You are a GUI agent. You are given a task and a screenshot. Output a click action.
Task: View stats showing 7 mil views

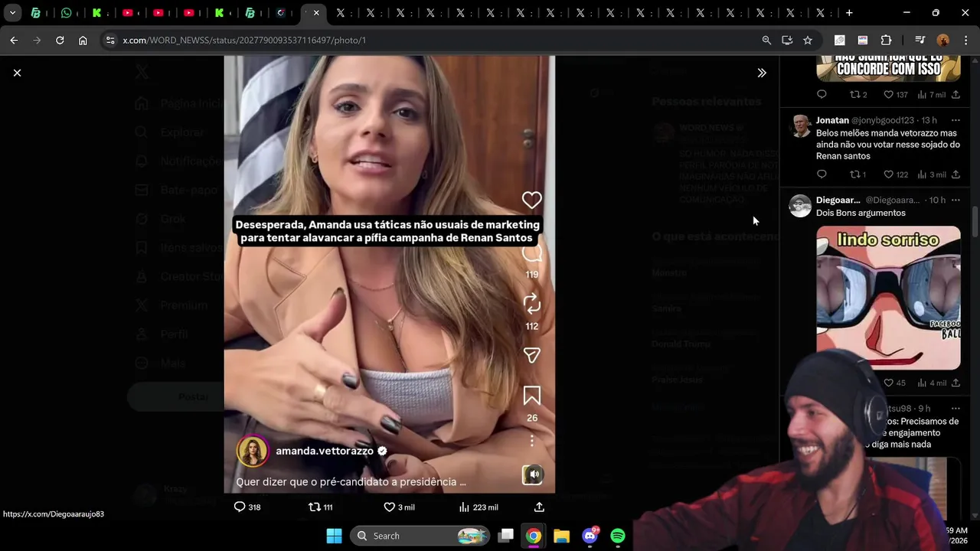click(x=932, y=94)
